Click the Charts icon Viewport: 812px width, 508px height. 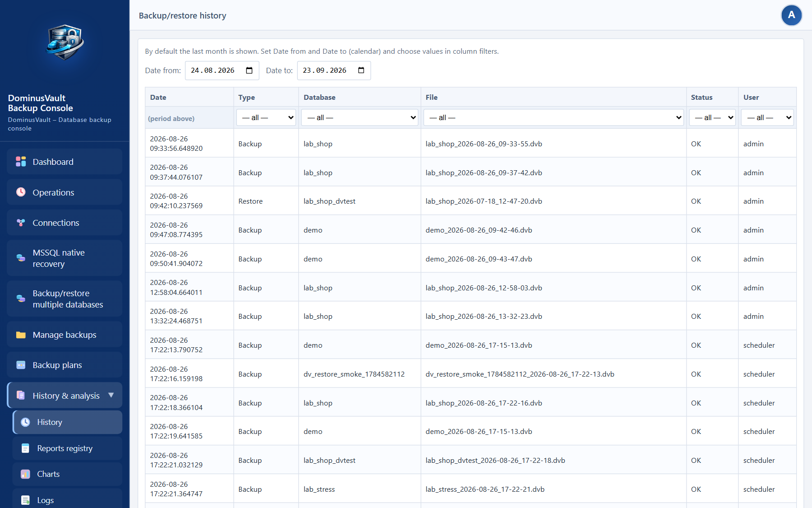click(26, 474)
